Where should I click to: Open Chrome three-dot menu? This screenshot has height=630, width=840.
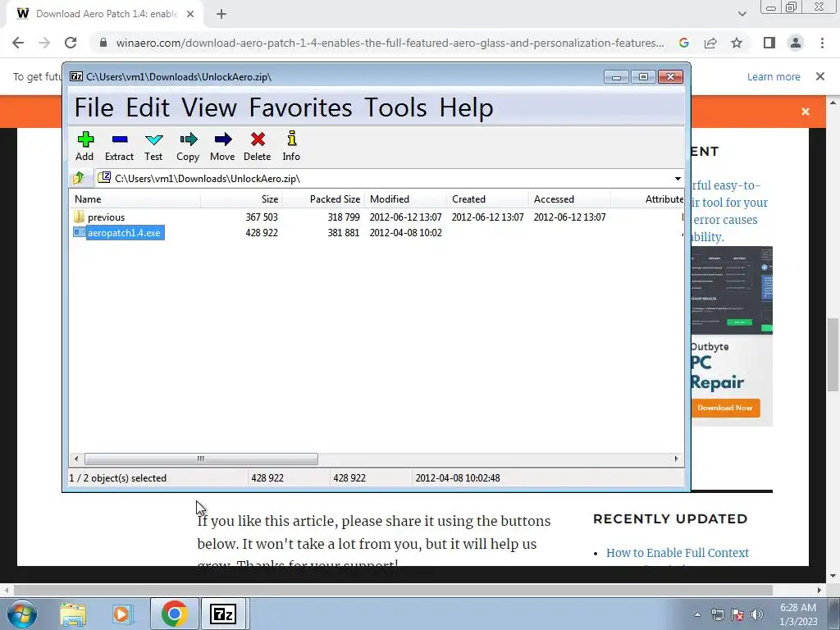[x=822, y=43]
